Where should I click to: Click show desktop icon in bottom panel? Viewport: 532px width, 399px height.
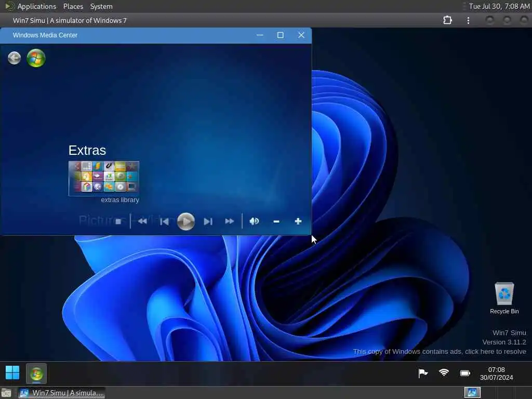pyautogui.click(x=6, y=393)
